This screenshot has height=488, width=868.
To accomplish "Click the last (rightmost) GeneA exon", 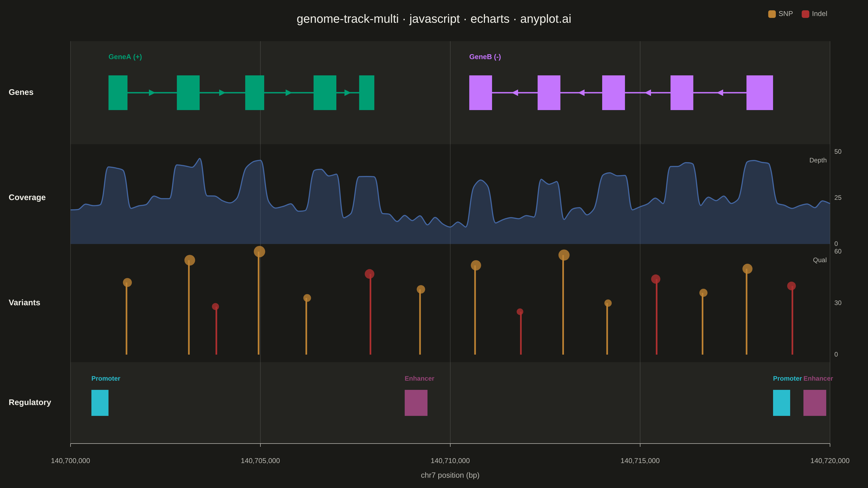I will [x=367, y=93].
